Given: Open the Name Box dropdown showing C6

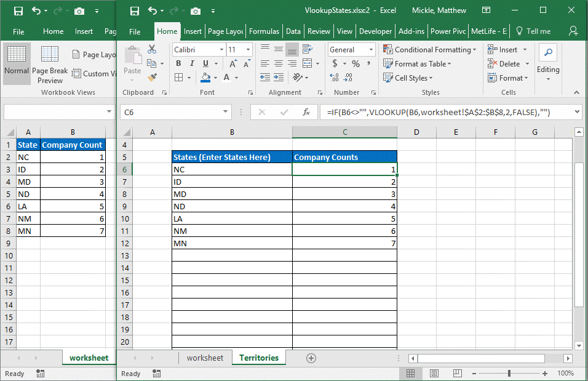Looking at the screenshot, I should pos(225,111).
